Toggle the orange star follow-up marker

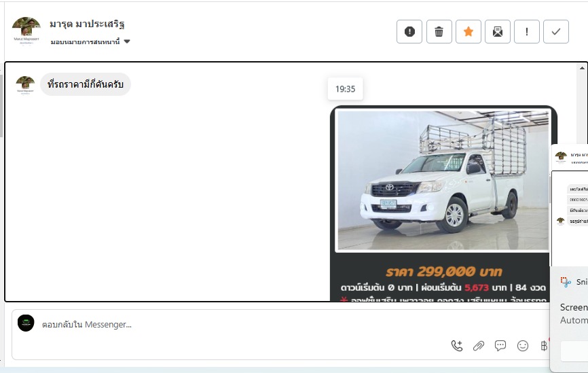pyautogui.click(x=468, y=31)
